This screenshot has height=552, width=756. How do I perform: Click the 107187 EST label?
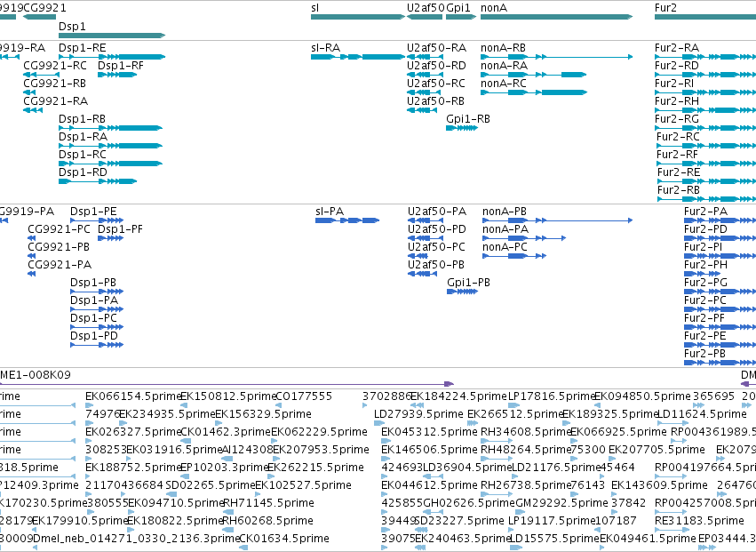click(x=617, y=521)
